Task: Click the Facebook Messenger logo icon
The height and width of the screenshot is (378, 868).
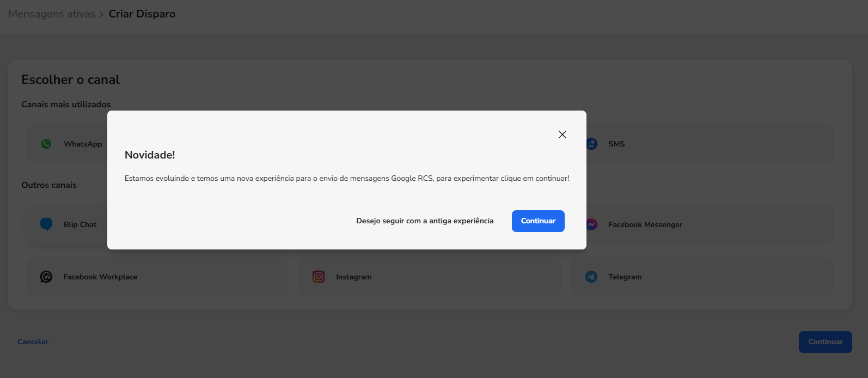Action: tap(592, 224)
